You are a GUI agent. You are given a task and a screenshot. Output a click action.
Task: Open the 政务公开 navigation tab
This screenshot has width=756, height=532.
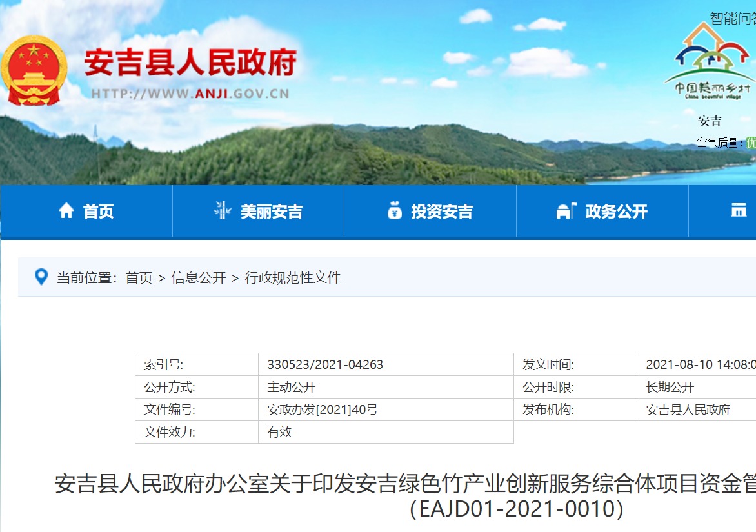tap(602, 211)
